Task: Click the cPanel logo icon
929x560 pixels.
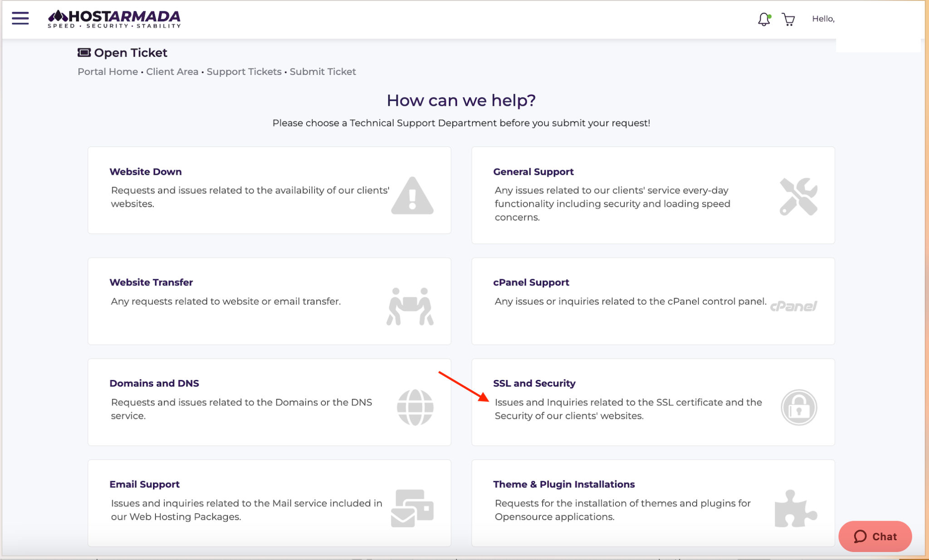Action: [x=793, y=307]
